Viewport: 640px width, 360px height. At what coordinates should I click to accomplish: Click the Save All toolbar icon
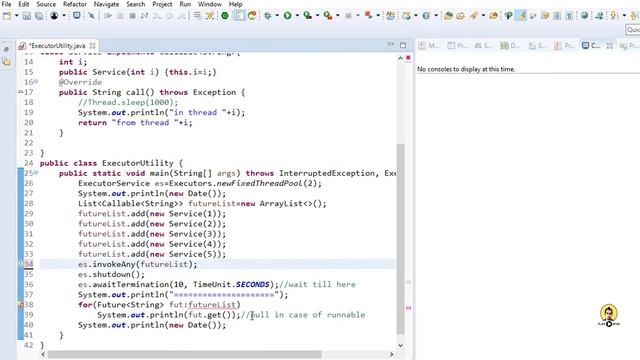39,16
